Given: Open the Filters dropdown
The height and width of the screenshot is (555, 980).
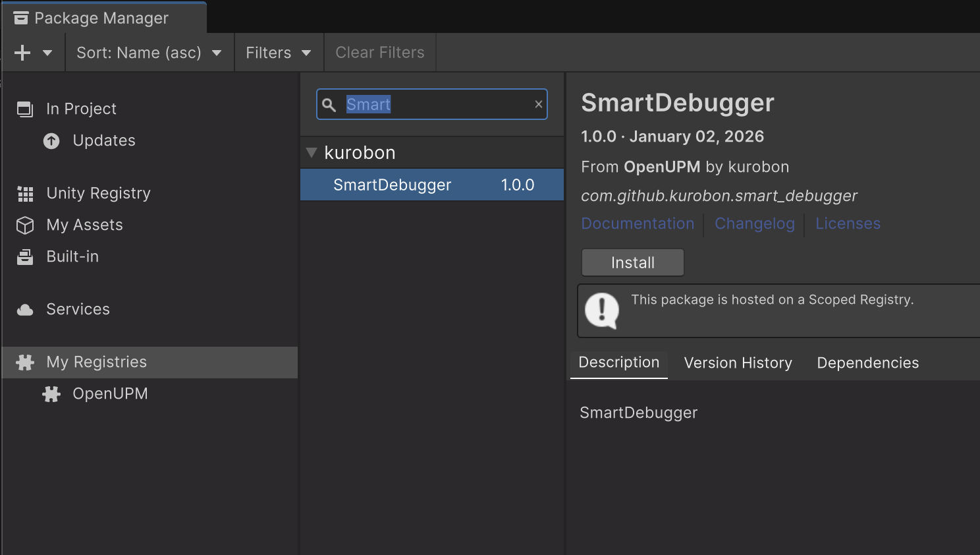Looking at the screenshot, I should point(279,53).
